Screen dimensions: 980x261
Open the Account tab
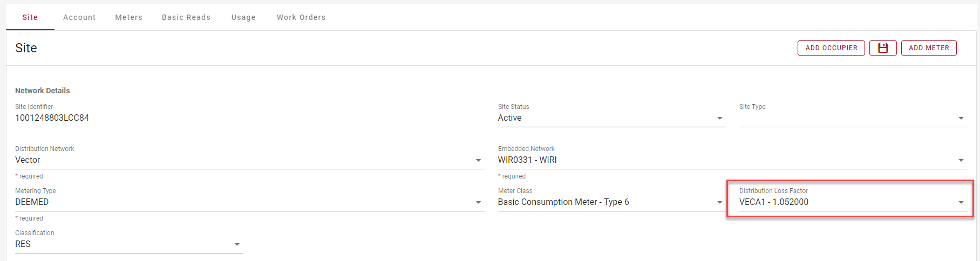coord(79,17)
